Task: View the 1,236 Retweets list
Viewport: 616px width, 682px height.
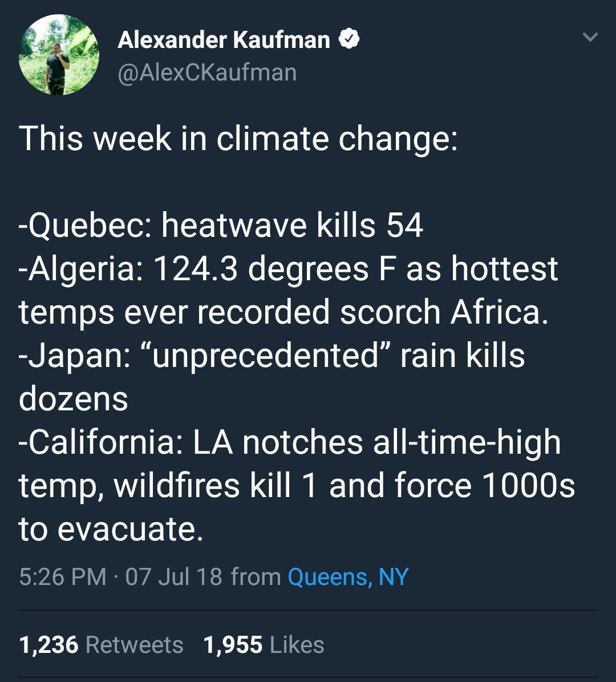Action: click(x=101, y=645)
